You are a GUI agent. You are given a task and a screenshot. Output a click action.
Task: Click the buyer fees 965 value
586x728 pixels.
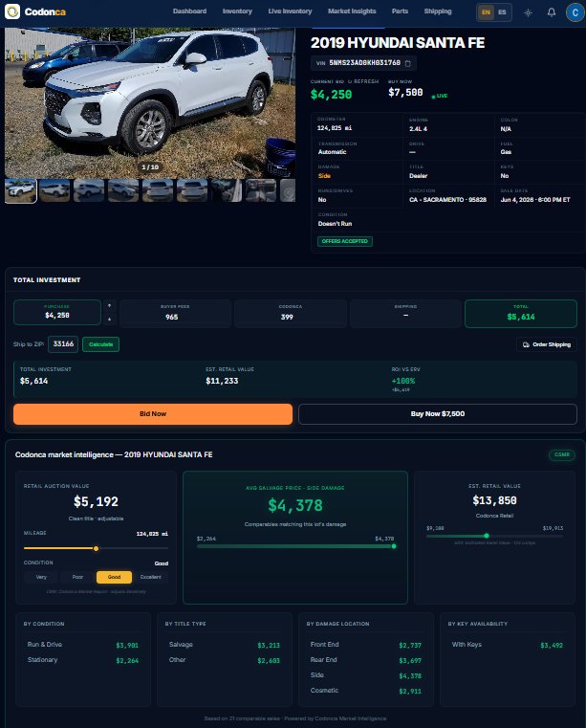coord(172,317)
